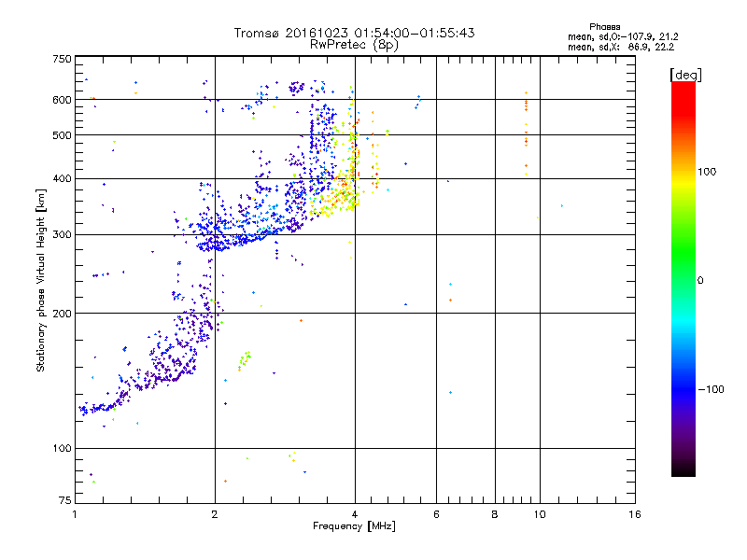The image size is (747, 560).
Task: Click the x-axis tick label '2'
Action: pyautogui.click(x=215, y=514)
